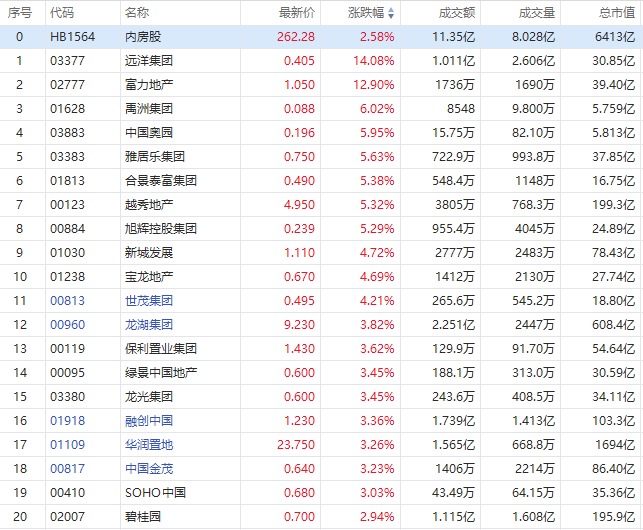This screenshot has height=530, width=643.
Task: Click volume value 8.028亿
Action: coord(534,37)
